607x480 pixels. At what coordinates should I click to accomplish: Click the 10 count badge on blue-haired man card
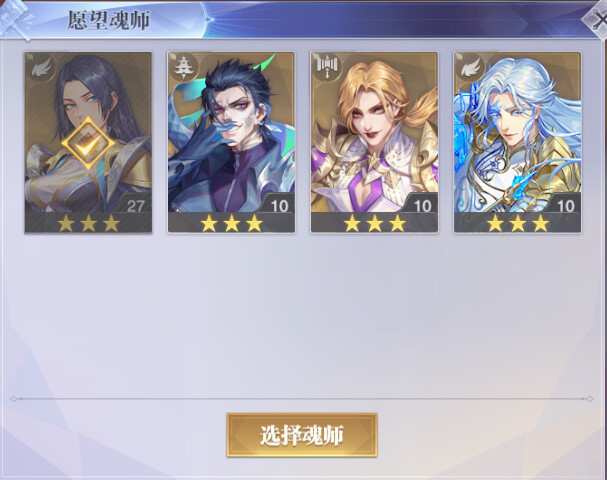click(x=279, y=205)
